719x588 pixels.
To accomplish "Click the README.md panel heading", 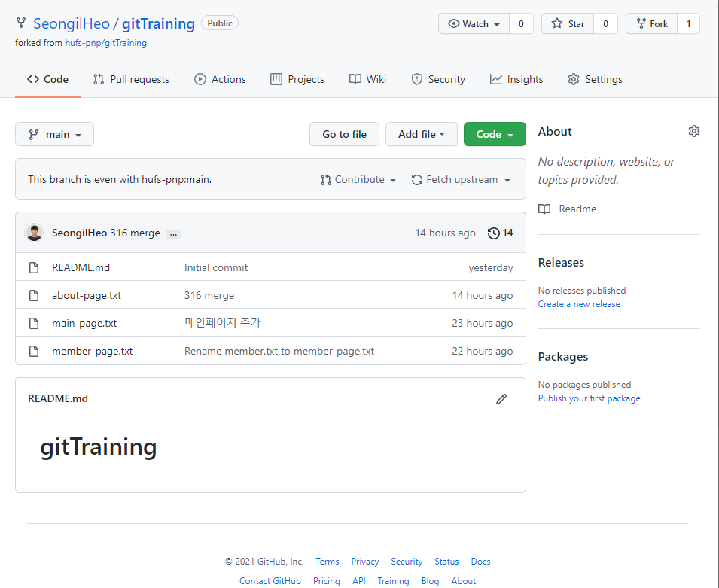I will pos(58,398).
